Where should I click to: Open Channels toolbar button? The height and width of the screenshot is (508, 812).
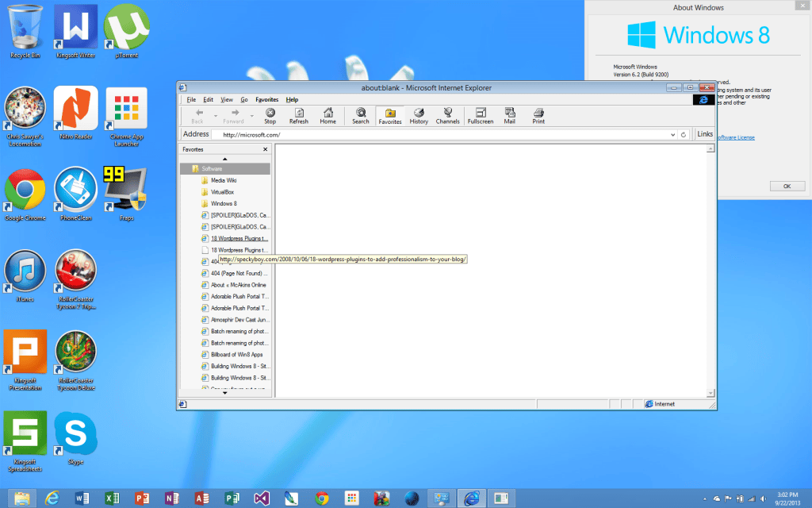[448, 116]
